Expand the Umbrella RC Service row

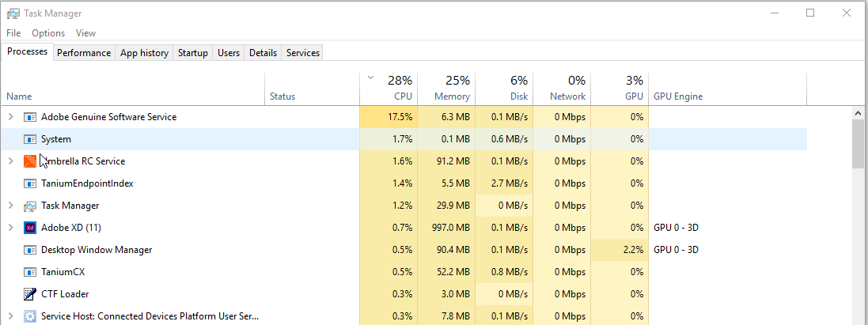tap(10, 161)
